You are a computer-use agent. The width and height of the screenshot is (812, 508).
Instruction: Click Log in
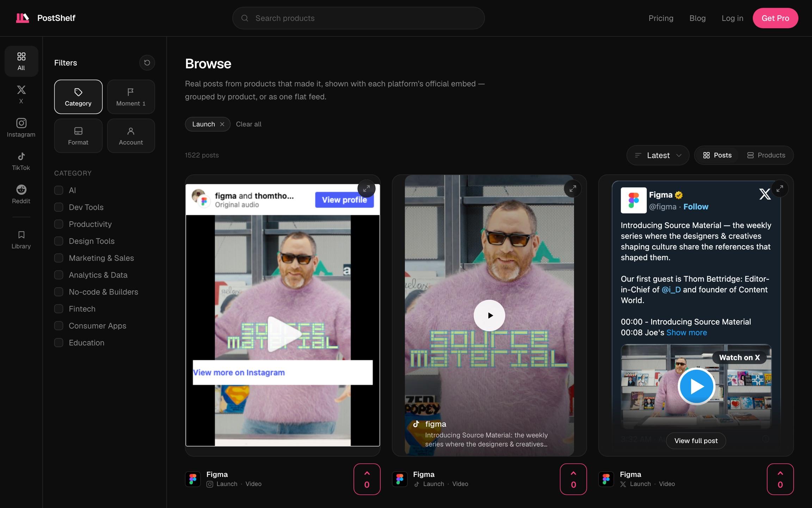tap(732, 18)
